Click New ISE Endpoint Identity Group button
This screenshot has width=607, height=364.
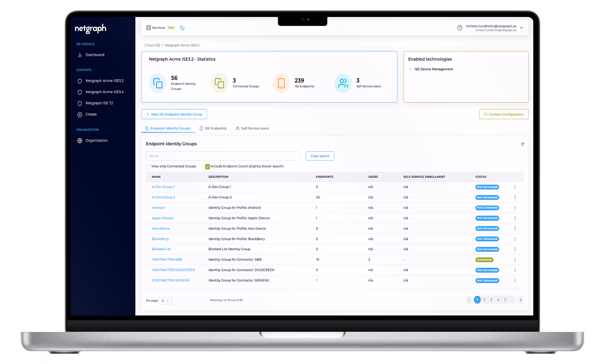tap(174, 114)
